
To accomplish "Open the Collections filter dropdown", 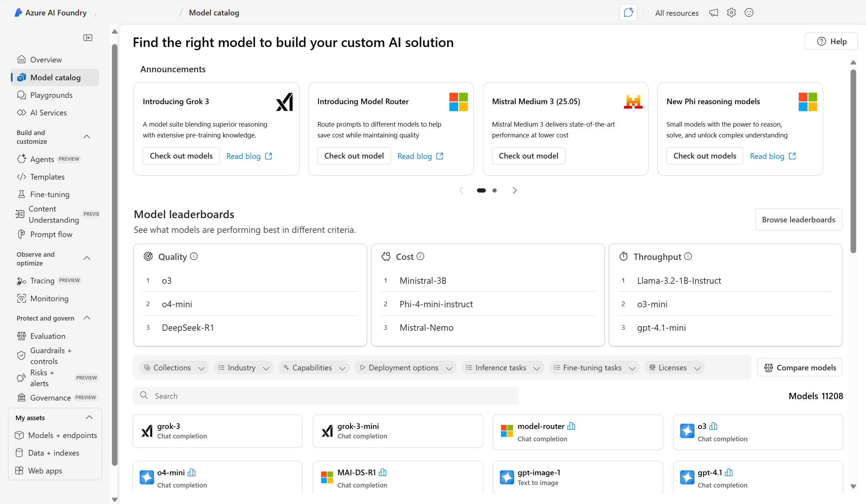I will pos(174,368).
